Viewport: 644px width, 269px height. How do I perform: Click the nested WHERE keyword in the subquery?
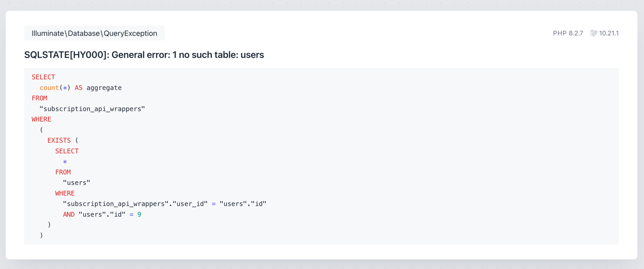pos(65,193)
